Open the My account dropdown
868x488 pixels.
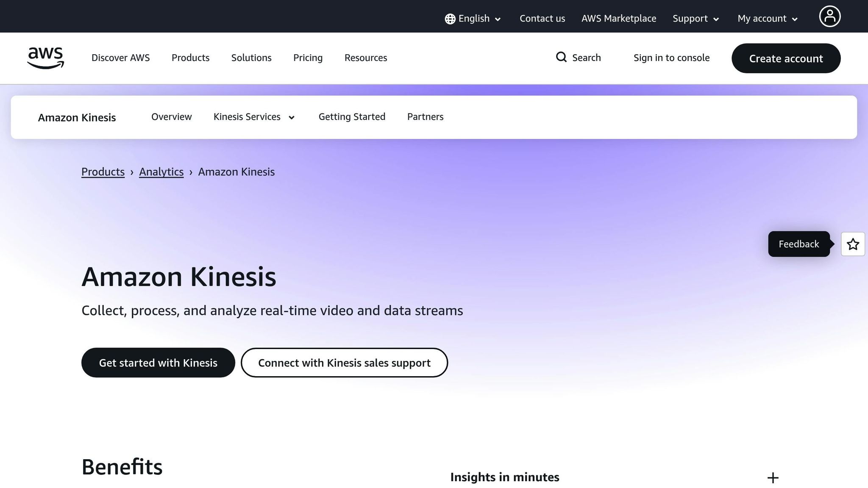(x=767, y=19)
